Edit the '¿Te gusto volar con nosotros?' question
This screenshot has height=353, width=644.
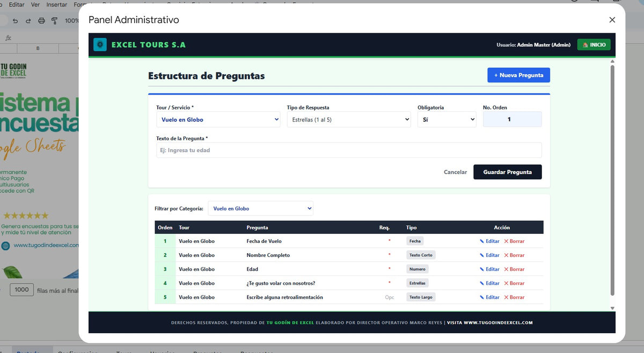click(x=489, y=283)
